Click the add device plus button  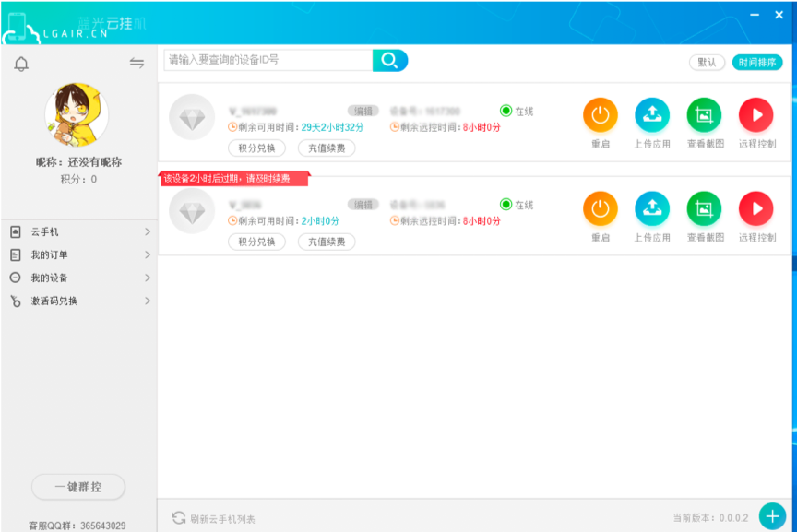772,516
